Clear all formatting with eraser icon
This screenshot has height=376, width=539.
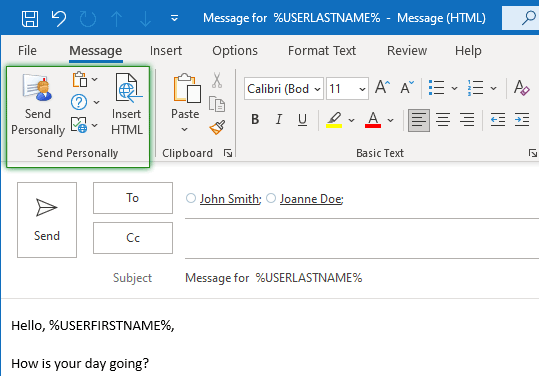pos(522,88)
